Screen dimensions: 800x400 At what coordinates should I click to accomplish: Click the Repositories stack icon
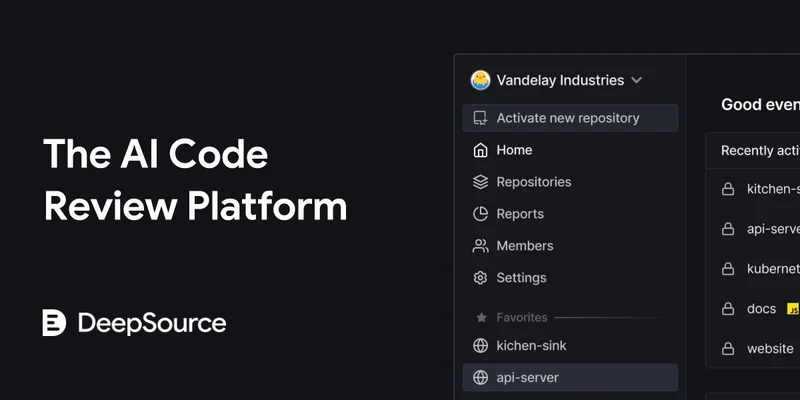point(480,182)
